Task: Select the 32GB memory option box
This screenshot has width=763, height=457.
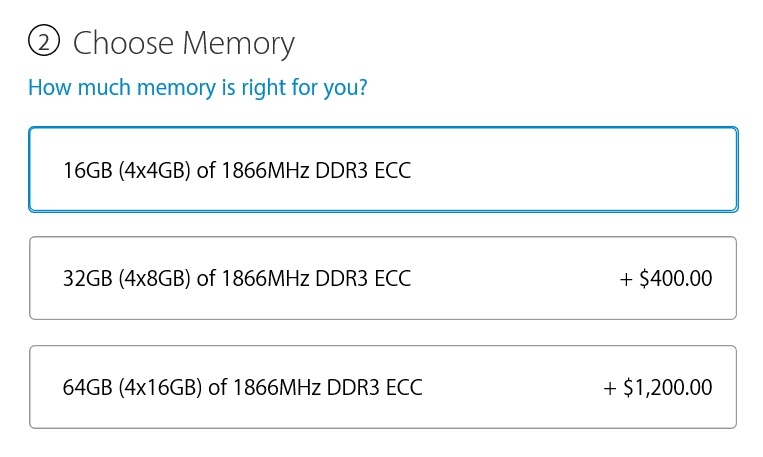Action: click(x=383, y=278)
